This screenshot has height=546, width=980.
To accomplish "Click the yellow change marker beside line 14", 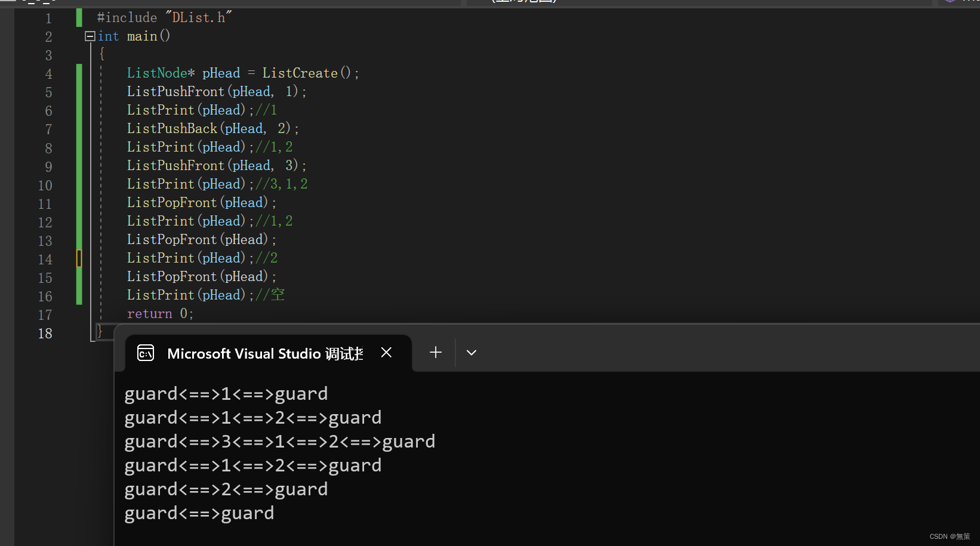I will pyautogui.click(x=79, y=258).
